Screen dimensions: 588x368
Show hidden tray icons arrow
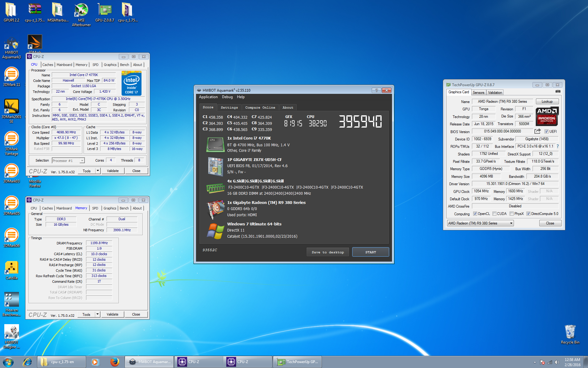point(535,362)
